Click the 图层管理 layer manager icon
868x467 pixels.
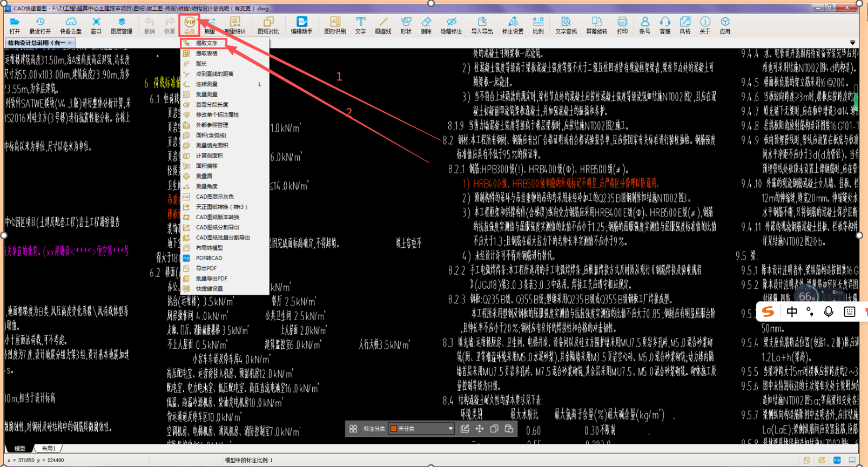[x=122, y=25]
